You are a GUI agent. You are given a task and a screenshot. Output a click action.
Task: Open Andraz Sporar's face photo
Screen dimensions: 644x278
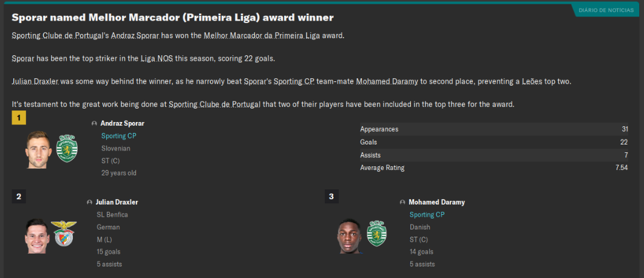coord(38,149)
